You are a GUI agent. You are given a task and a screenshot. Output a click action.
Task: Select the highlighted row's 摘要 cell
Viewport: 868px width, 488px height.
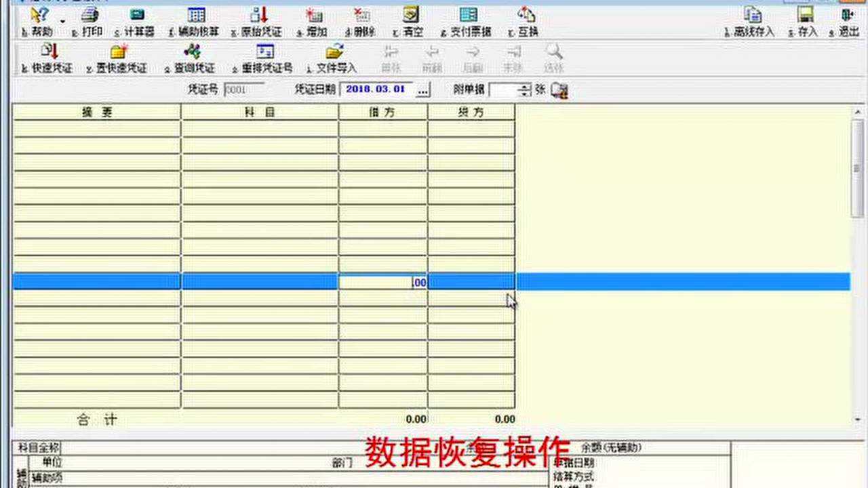(x=97, y=282)
